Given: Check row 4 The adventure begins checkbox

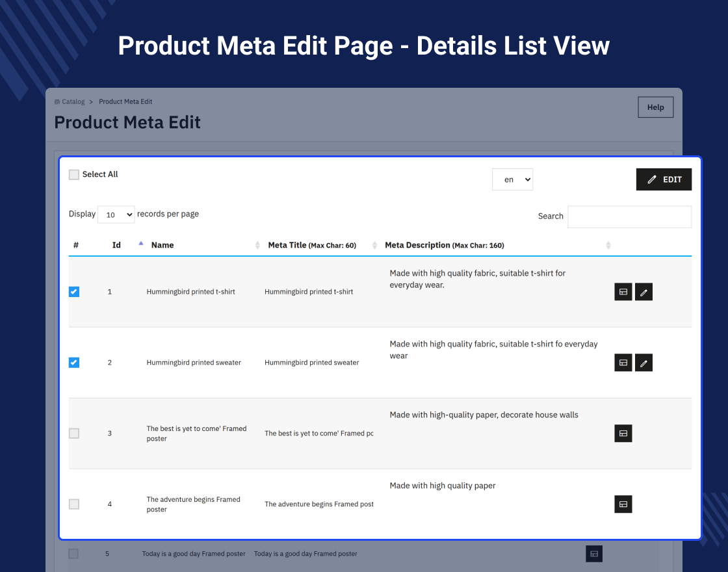Looking at the screenshot, I should click(74, 504).
